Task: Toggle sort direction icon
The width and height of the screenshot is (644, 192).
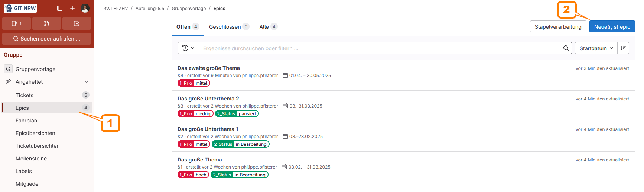Action: pos(623,48)
